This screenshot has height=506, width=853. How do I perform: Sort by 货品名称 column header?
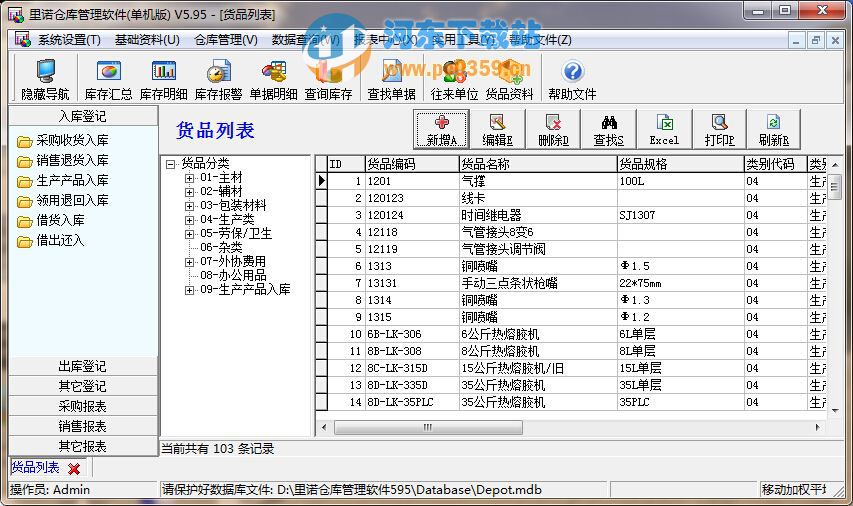537,164
